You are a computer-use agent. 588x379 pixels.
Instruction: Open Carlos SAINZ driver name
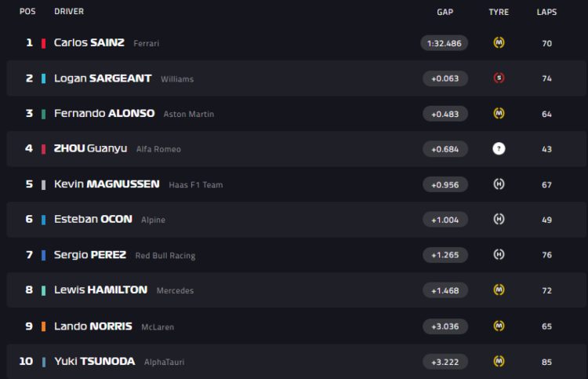[x=89, y=42]
